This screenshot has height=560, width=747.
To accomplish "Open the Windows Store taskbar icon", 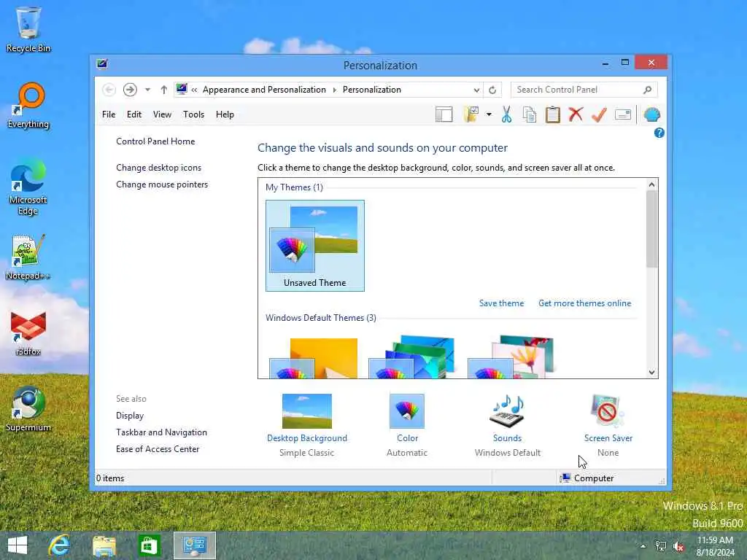I will 149,545.
